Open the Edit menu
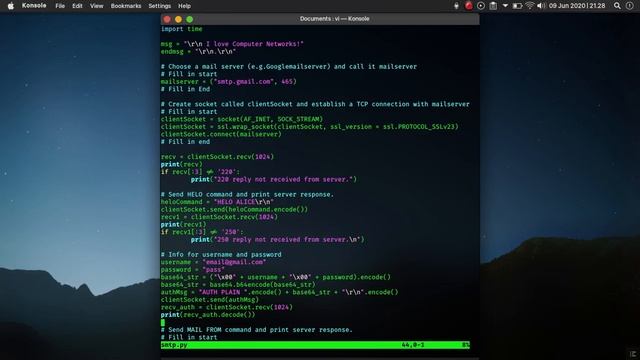The height and width of the screenshot is (360, 640). [77, 6]
